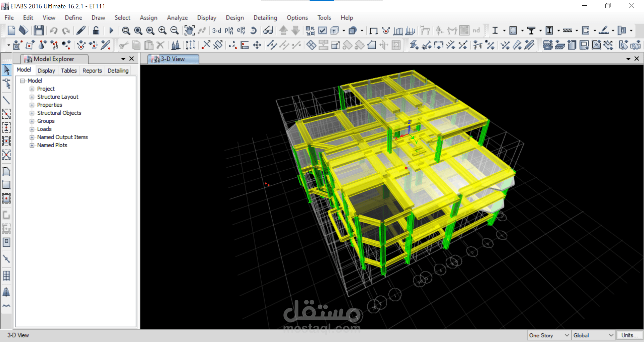644x342 pixels.
Task: Open the concrete frame design dropdown arrow
Action: [522, 31]
